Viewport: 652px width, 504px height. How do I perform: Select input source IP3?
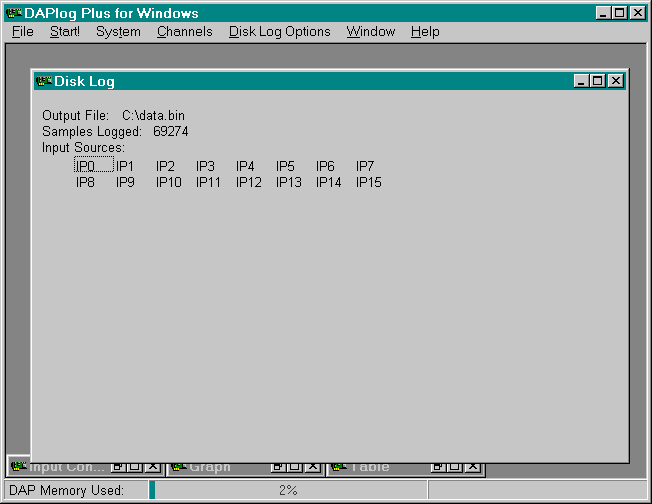[205, 166]
